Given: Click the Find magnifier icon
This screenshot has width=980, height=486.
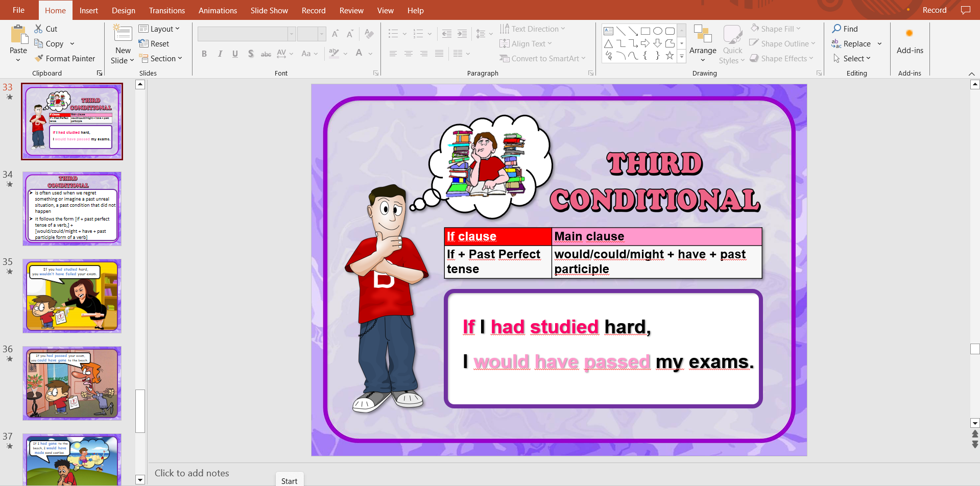Looking at the screenshot, I should click(x=836, y=29).
